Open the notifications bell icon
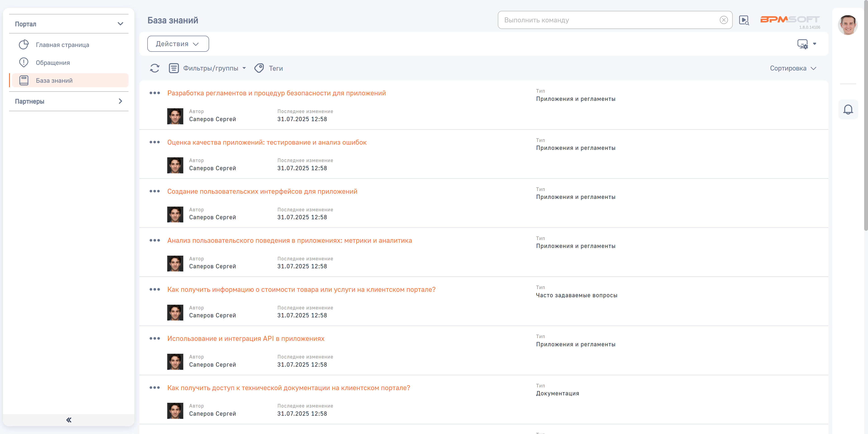 848,109
